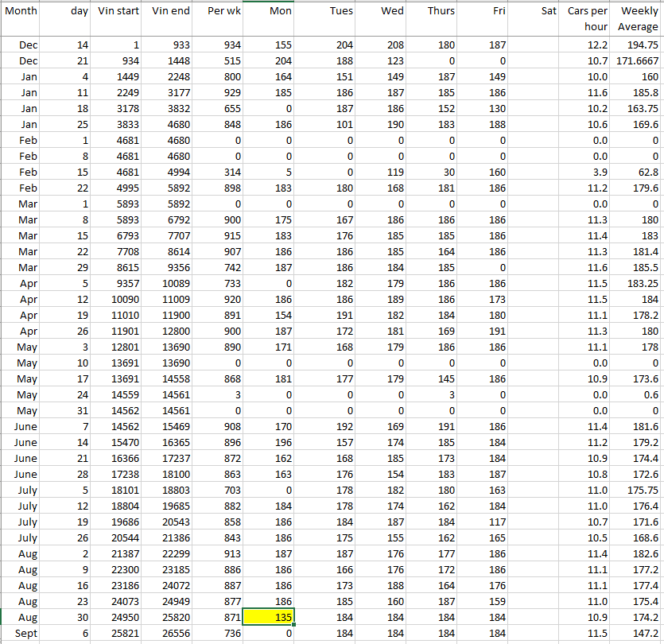Screen dimensions: 664x644
Task: Select the Weekly Average cell showing 171.6667
Action: (638, 61)
